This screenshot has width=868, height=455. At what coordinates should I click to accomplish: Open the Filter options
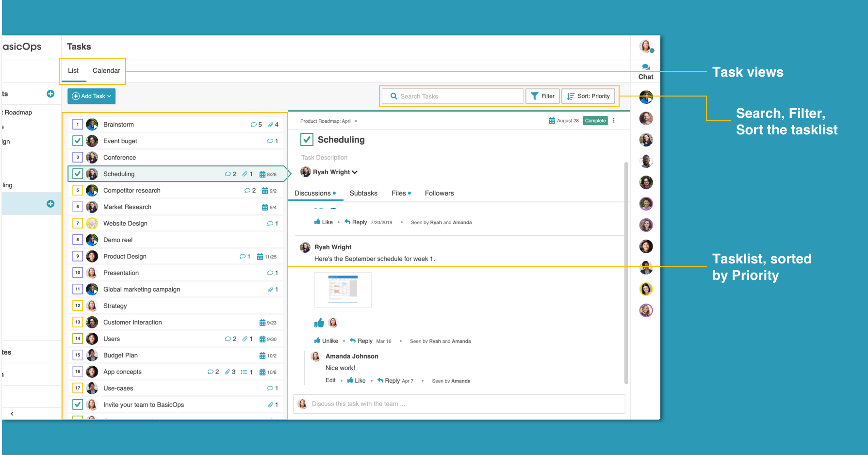(542, 96)
